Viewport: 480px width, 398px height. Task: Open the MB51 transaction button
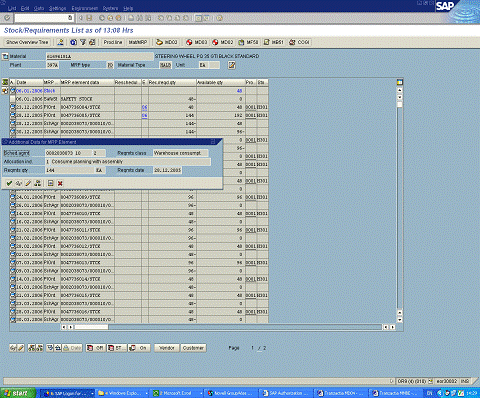click(x=274, y=42)
